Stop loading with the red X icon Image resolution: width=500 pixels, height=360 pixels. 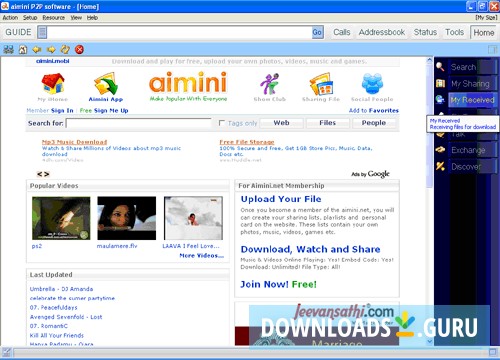[x=79, y=50]
